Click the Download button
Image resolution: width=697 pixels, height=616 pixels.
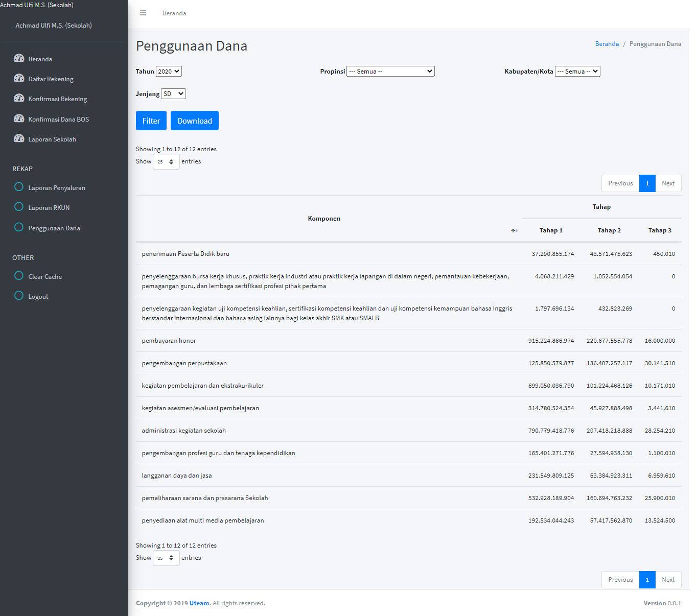(194, 121)
